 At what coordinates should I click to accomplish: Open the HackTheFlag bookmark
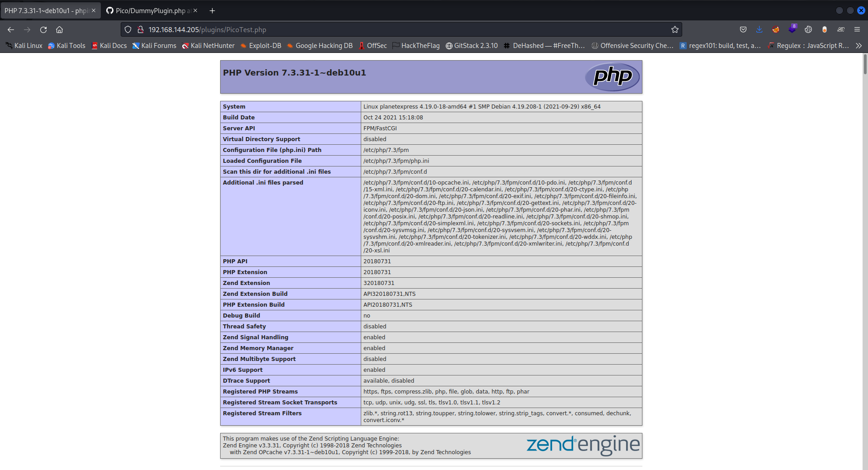(x=416, y=46)
